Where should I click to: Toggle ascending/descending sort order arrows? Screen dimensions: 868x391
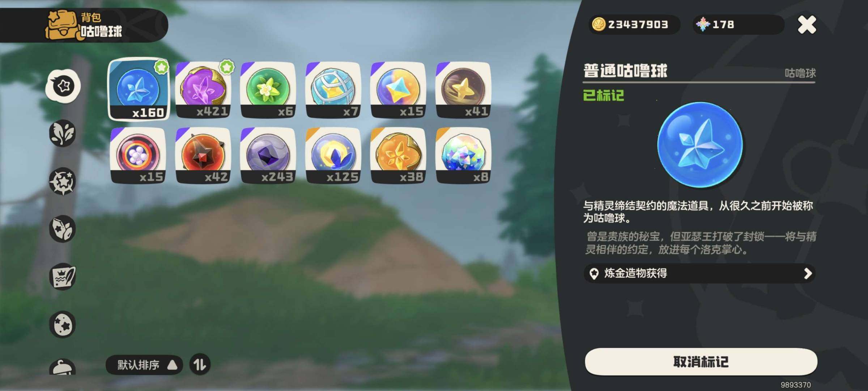click(x=200, y=364)
